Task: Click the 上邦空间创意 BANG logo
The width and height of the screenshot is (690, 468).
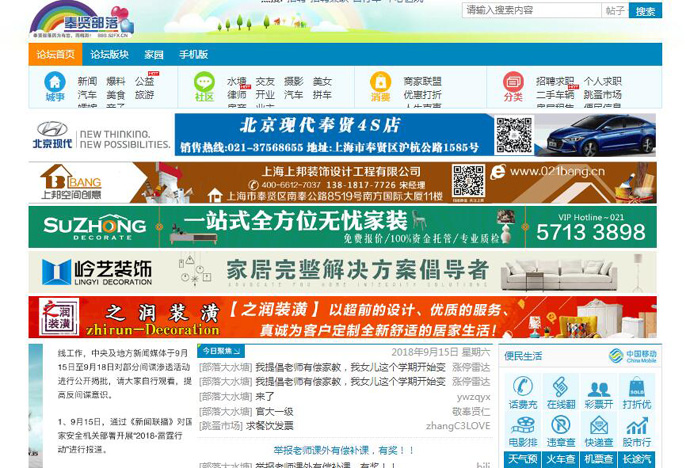Action: (x=71, y=182)
